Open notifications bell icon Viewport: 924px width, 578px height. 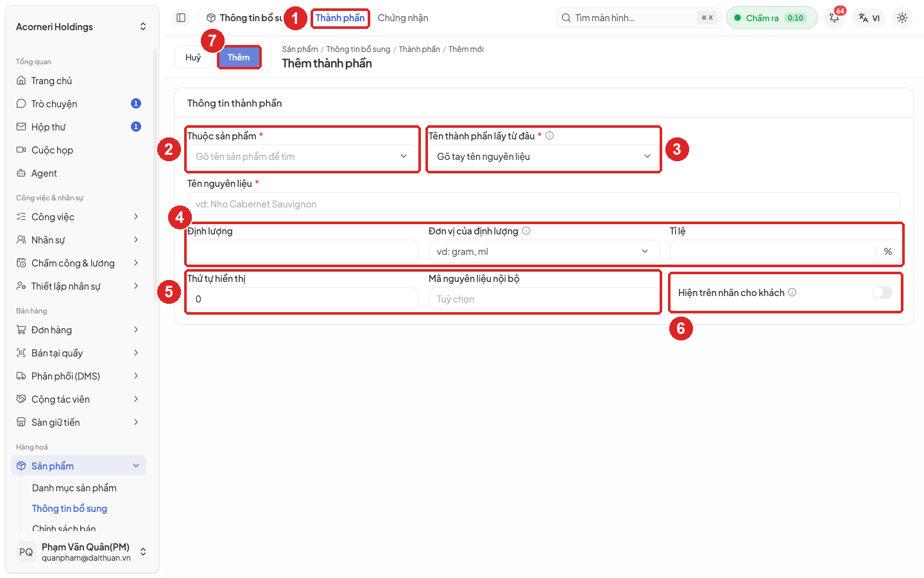pos(834,18)
